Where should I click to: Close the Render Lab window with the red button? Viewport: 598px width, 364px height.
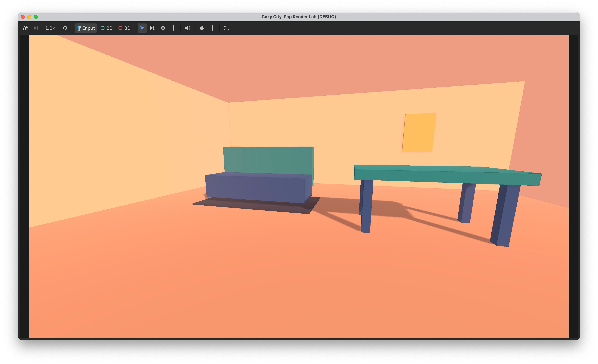23,17
